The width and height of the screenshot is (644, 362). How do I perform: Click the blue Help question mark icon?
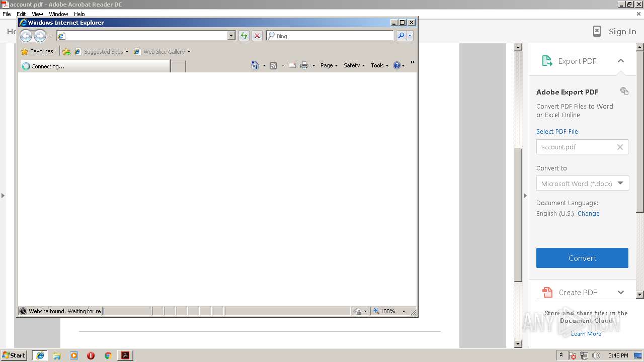click(x=396, y=65)
